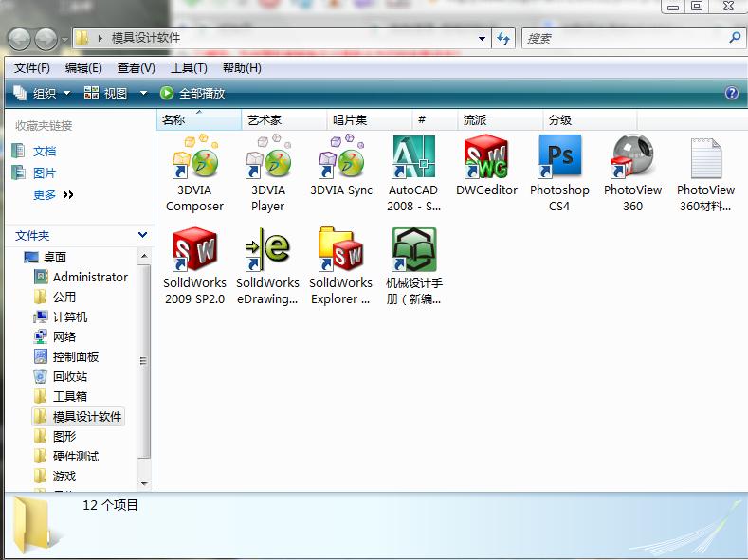Viewport: 748px width, 560px height.
Task: Open the 查看(V) menu
Action: pyautogui.click(x=136, y=68)
